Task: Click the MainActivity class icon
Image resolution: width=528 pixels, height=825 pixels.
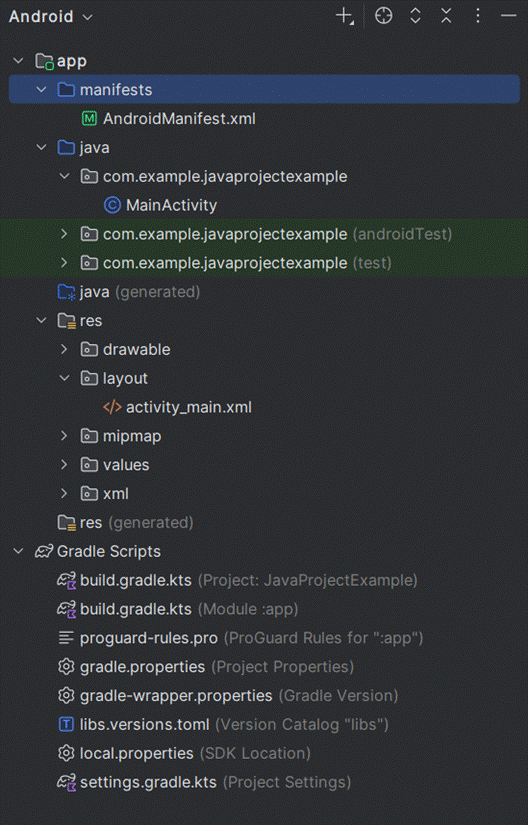Action: (x=112, y=205)
